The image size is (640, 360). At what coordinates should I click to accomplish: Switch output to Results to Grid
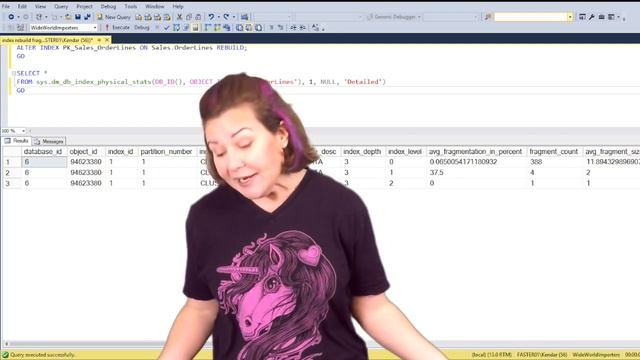[x=249, y=28]
